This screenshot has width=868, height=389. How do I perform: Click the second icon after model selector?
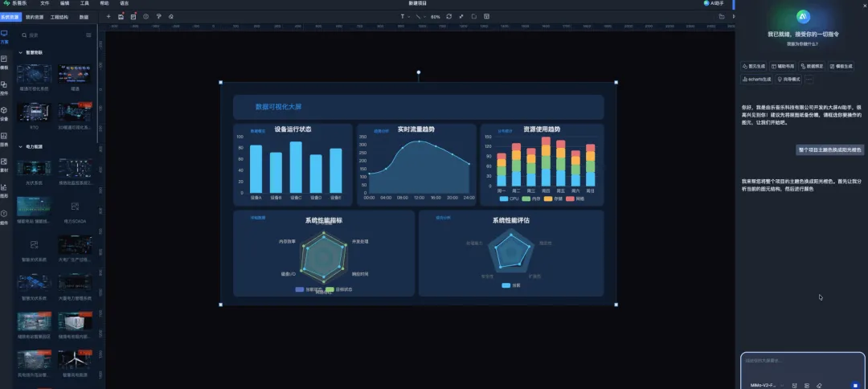point(807,385)
